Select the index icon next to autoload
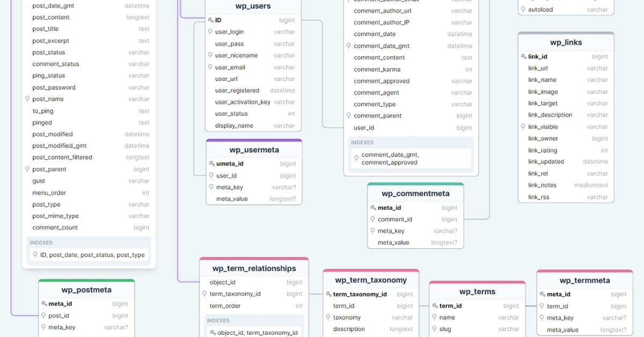 click(x=523, y=10)
